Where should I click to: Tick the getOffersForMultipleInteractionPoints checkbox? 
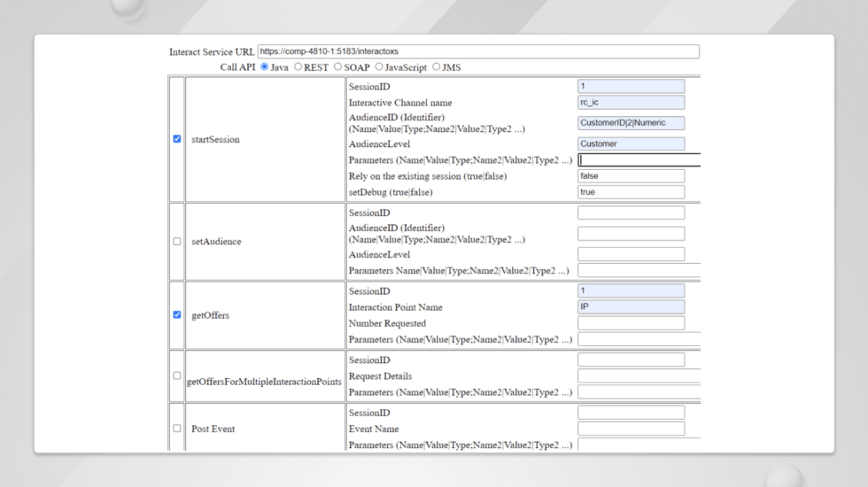click(x=176, y=375)
